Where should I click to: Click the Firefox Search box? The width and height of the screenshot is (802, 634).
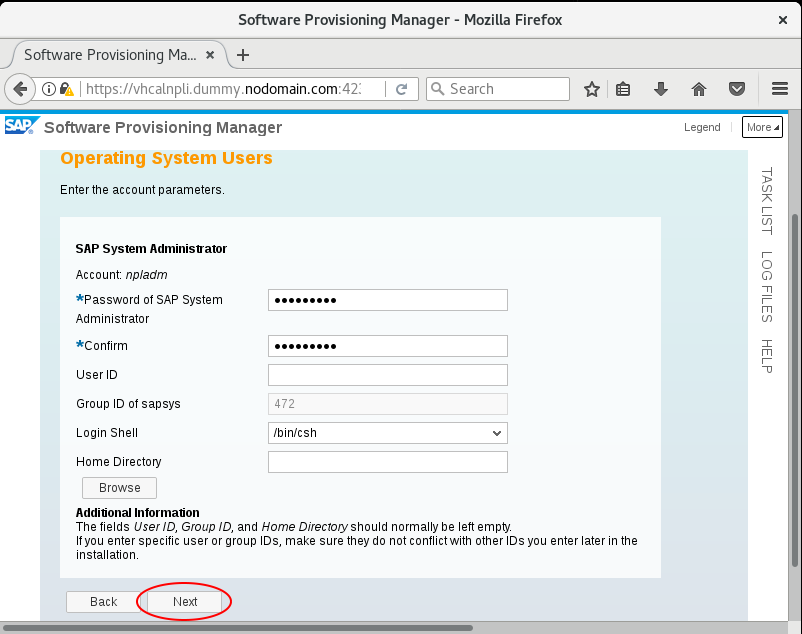click(498, 89)
